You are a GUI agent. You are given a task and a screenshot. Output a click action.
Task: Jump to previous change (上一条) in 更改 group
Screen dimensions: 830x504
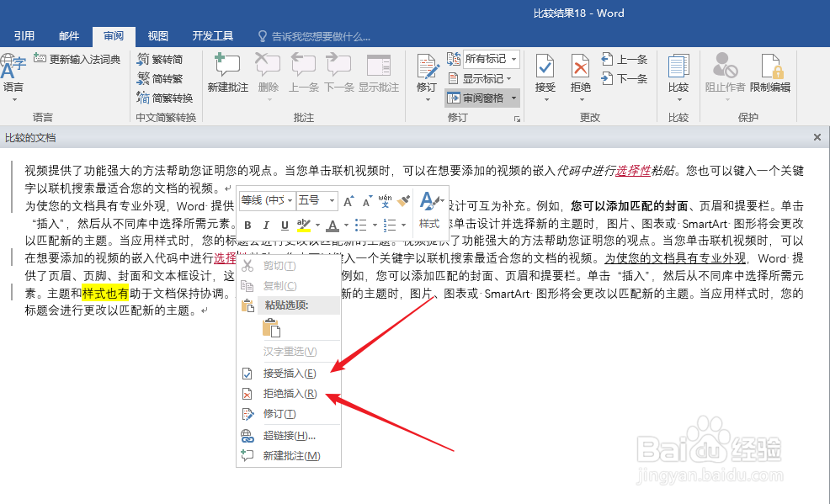click(625, 59)
